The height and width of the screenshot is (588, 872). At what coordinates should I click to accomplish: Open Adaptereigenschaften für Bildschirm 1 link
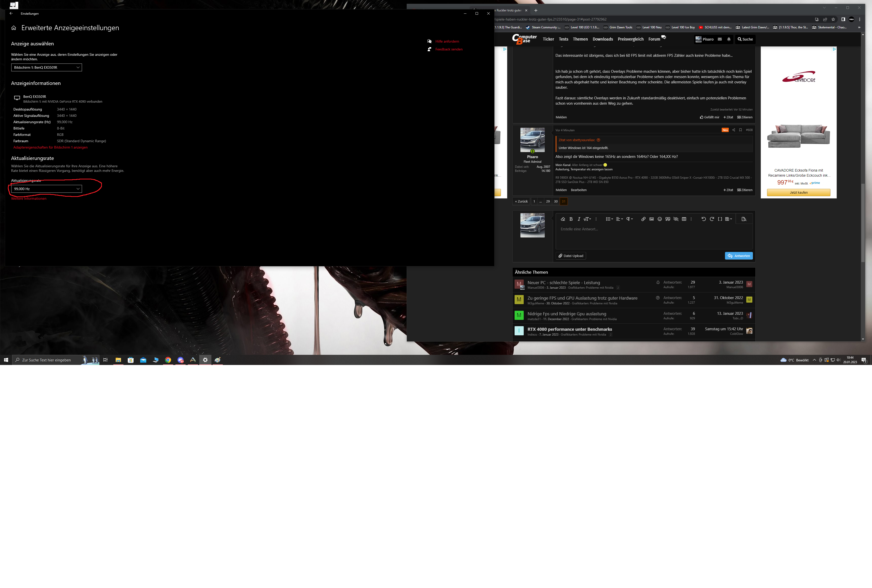50,147
